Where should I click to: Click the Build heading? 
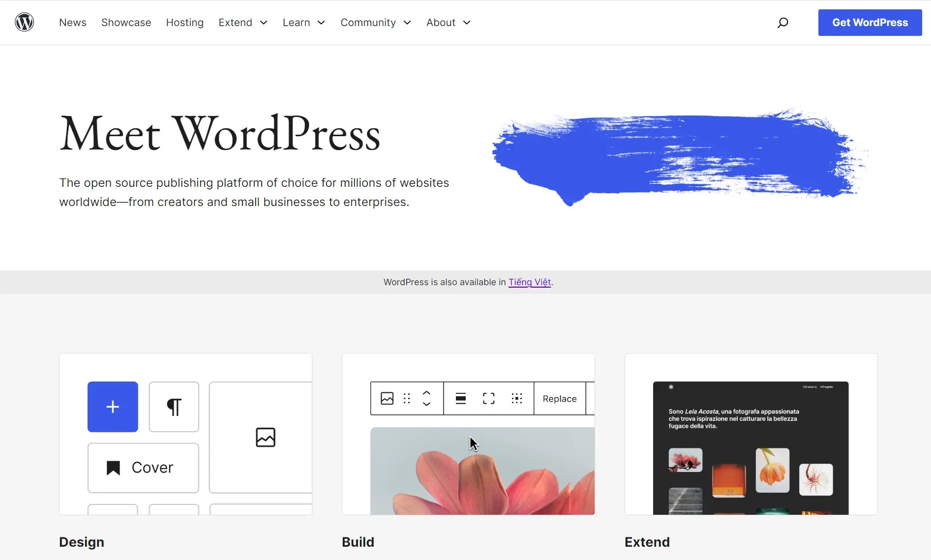pos(358,542)
